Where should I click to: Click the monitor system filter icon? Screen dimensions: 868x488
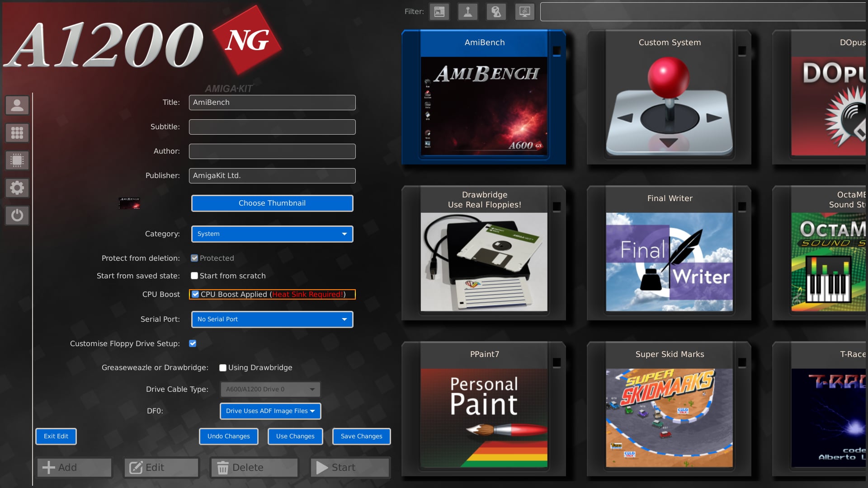(x=524, y=12)
